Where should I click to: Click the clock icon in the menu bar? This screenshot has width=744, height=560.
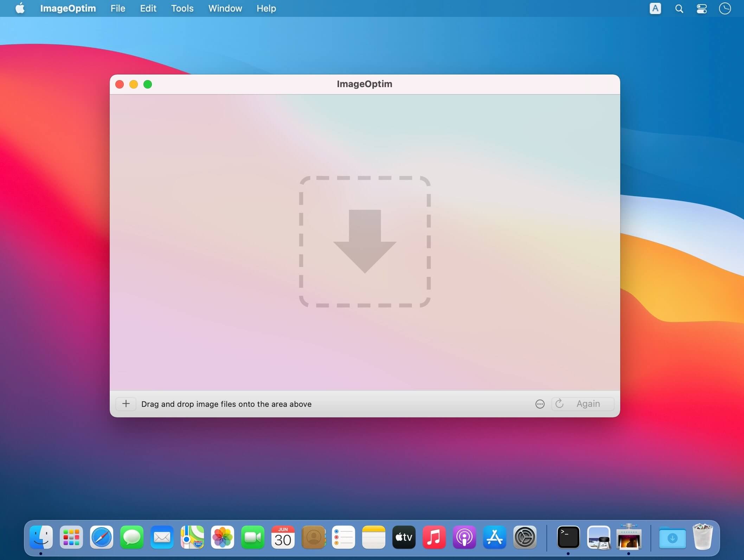[x=725, y=8]
